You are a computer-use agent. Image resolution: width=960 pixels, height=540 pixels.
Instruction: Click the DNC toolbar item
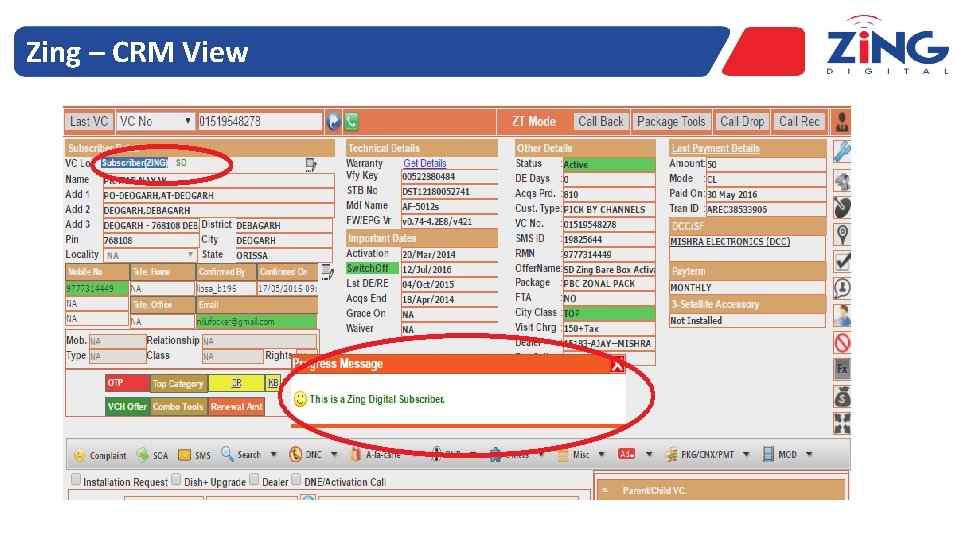(305, 454)
